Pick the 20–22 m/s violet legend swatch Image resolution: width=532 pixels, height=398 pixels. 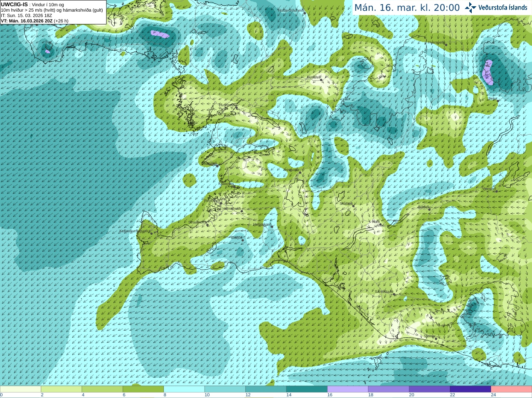pyautogui.click(x=430, y=389)
